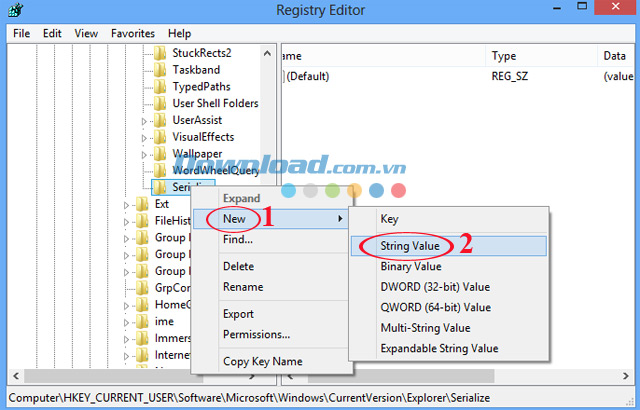Click the FileHist folder icon
Image resolution: width=640 pixels, height=410 pixels.
click(142, 221)
